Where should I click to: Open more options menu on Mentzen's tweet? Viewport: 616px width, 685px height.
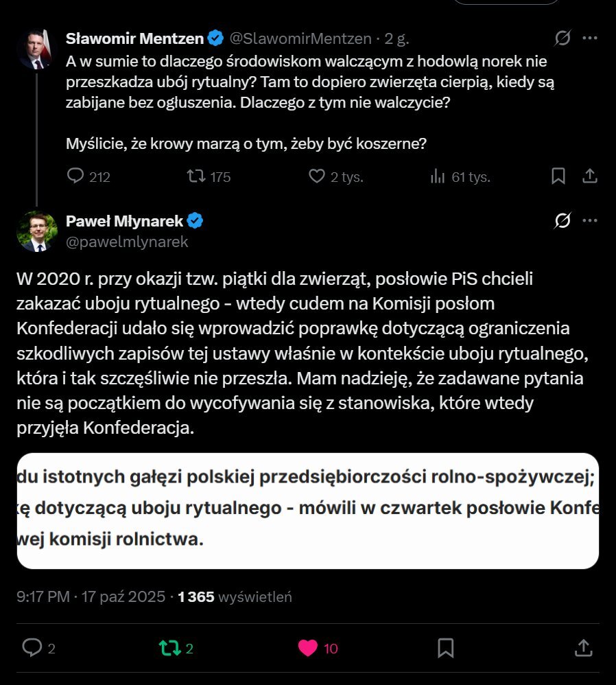pos(590,38)
